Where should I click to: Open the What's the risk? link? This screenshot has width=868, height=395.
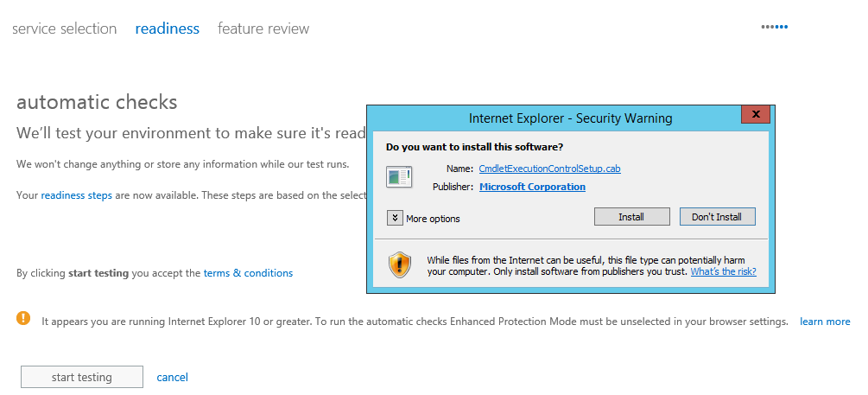click(x=724, y=272)
